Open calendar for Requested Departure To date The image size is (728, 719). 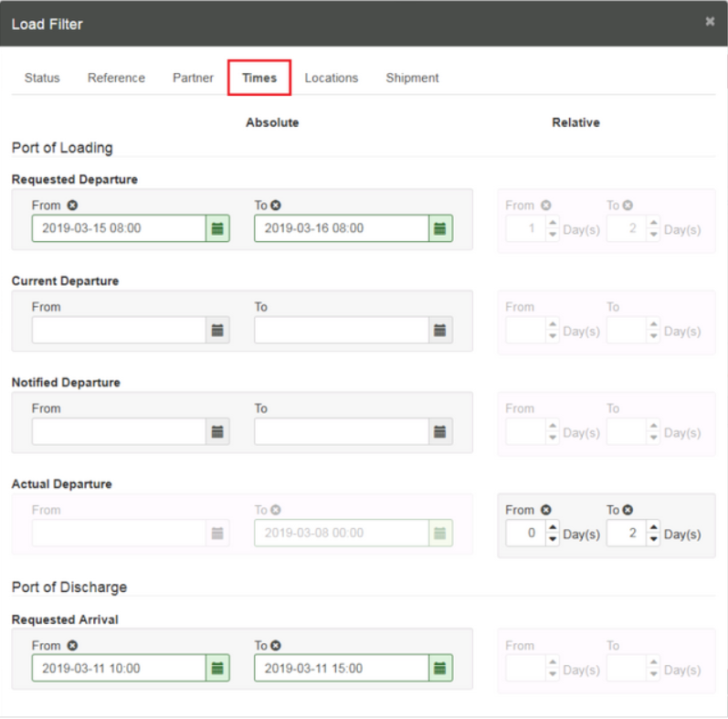[x=439, y=228]
